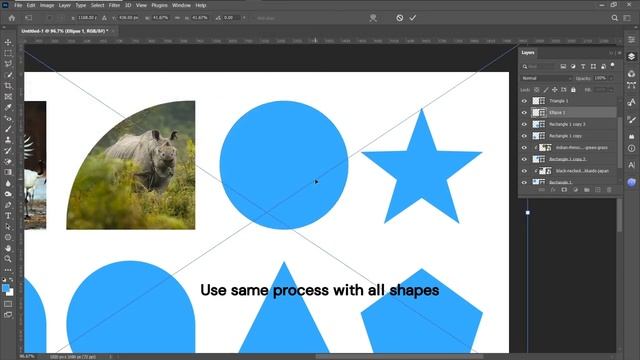This screenshot has width=640, height=360.
Task: Open the blend mode Normal dropdown
Action: (546, 78)
